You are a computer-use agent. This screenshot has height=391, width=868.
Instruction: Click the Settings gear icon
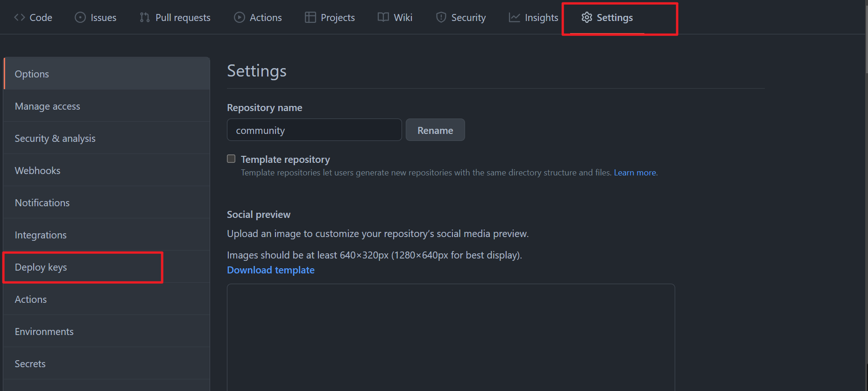pos(587,17)
